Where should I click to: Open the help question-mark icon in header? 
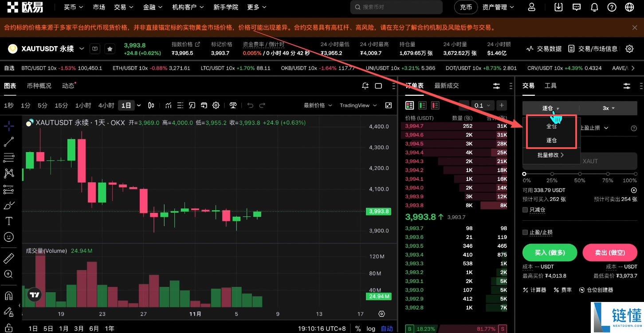tap(612, 7)
